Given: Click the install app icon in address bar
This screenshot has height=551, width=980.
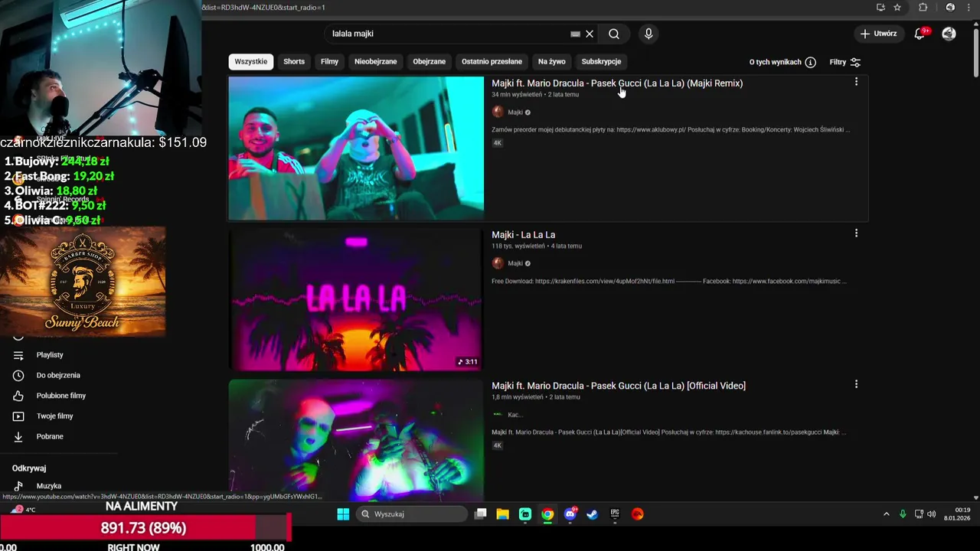Looking at the screenshot, I should click(x=880, y=8).
